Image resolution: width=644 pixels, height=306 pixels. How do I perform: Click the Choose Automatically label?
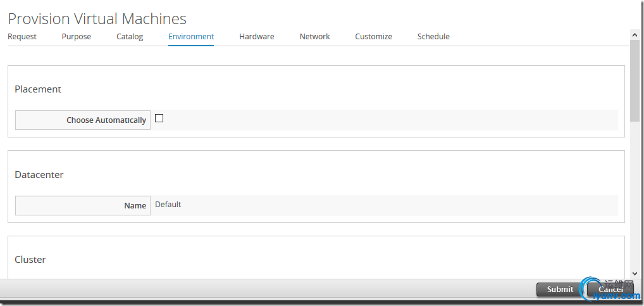click(x=106, y=120)
